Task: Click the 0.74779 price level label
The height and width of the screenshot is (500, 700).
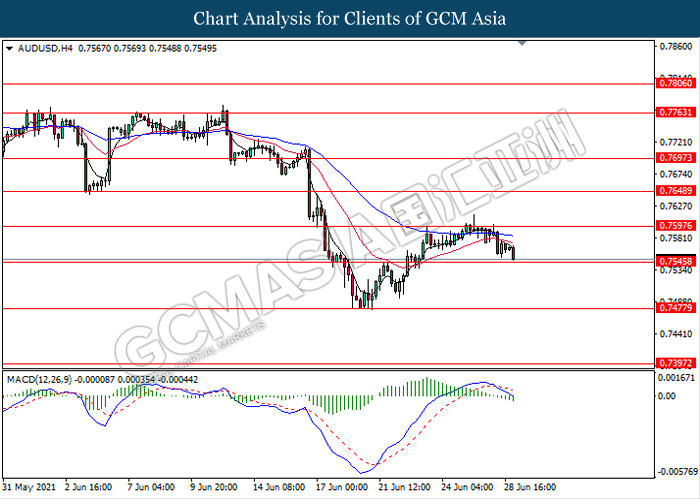Action: click(x=676, y=308)
